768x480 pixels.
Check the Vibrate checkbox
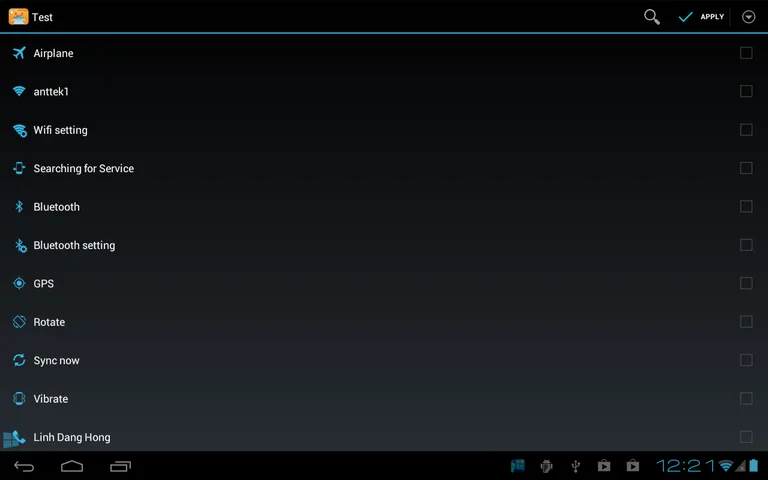point(746,398)
